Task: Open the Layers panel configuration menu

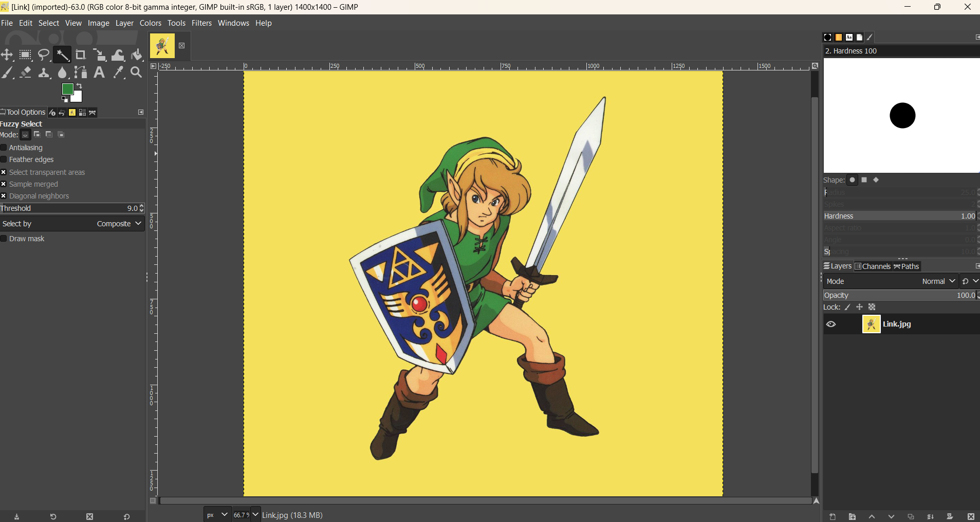Action: coord(977,266)
